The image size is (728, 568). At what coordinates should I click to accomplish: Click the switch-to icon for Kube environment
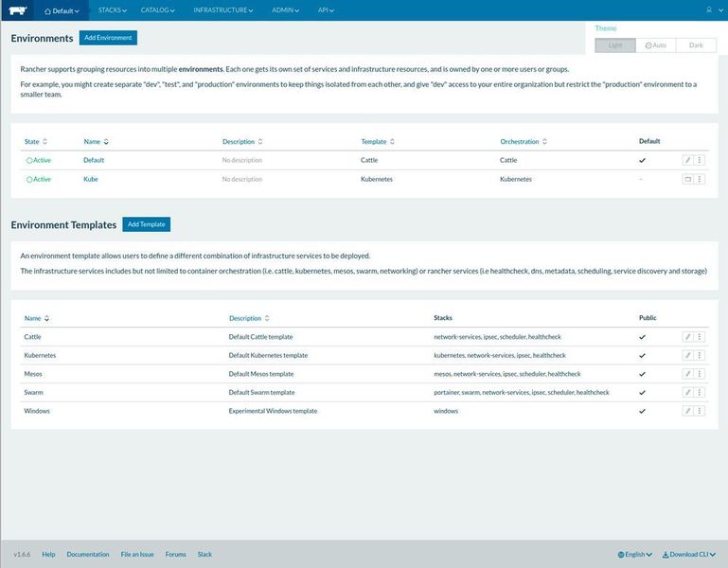pos(687,179)
